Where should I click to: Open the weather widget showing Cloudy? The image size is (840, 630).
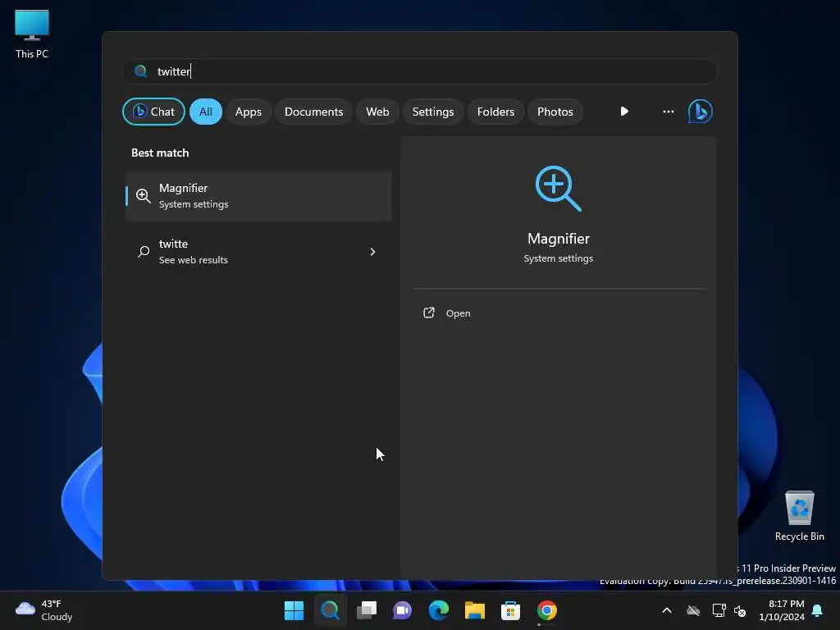tap(44, 610)
